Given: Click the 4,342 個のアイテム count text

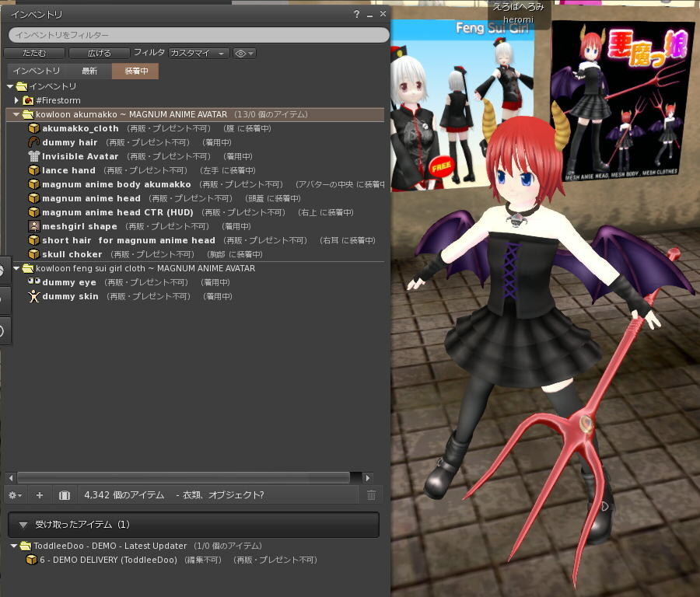Looking at the screenshot, I should [124, 495].
